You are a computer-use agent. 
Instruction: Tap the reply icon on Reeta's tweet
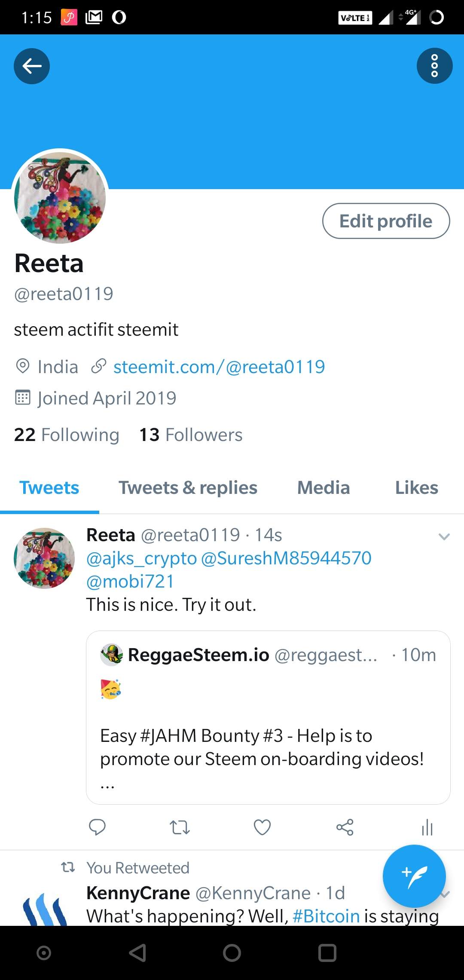97,827
